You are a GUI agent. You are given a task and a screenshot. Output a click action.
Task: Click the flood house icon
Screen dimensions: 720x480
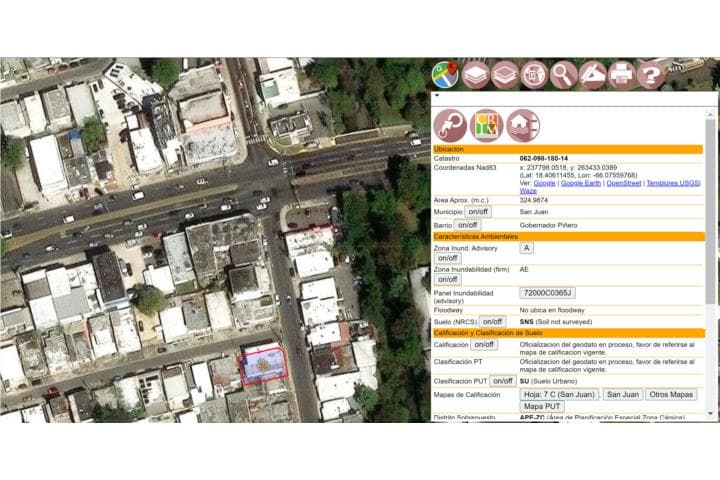[523, 125]
